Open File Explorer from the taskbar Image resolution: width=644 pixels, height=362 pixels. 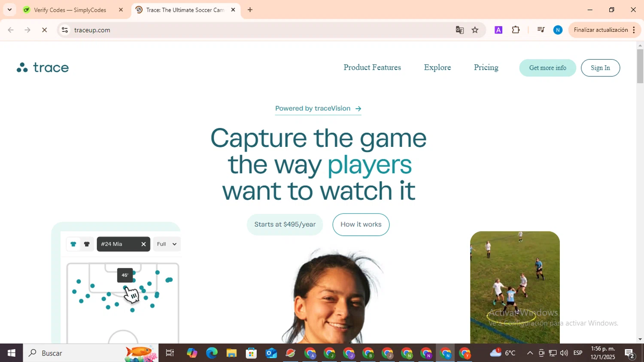click(231, 353)
